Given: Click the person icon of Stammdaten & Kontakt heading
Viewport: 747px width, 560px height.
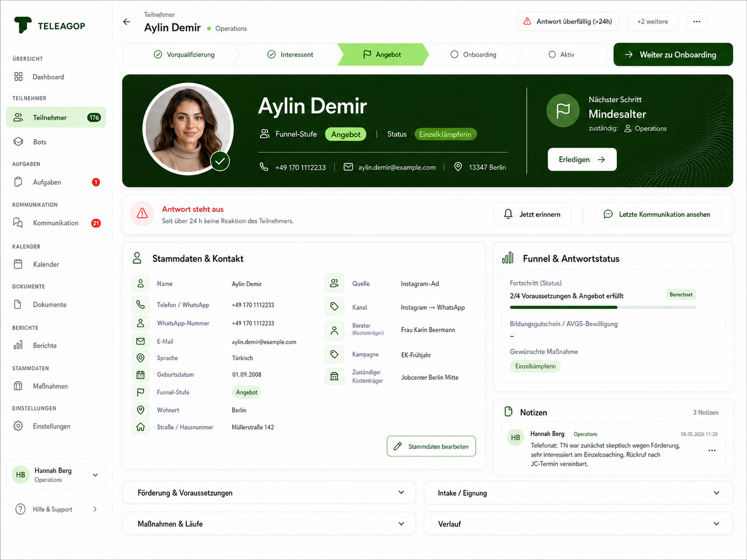Looking at the screenshot, I should tap(137, 258).
